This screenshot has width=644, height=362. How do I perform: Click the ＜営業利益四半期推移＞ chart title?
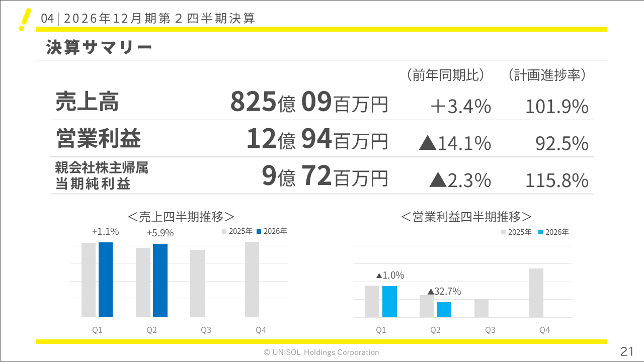pos(466,217)
